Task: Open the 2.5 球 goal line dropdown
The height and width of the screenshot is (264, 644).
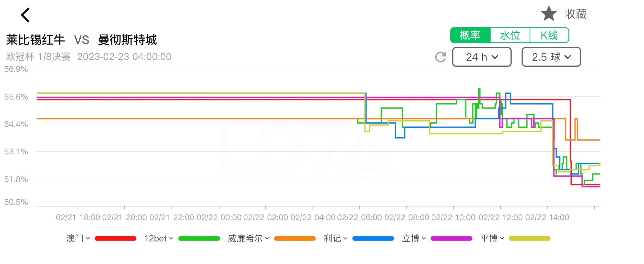Action: click(551, 57)
